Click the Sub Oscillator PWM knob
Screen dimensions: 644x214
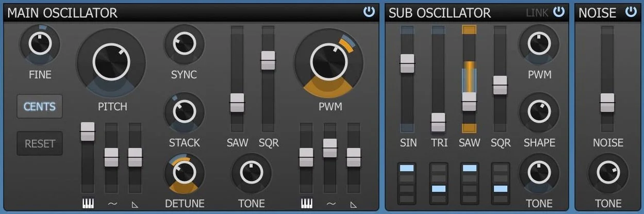tap(539, 44)
